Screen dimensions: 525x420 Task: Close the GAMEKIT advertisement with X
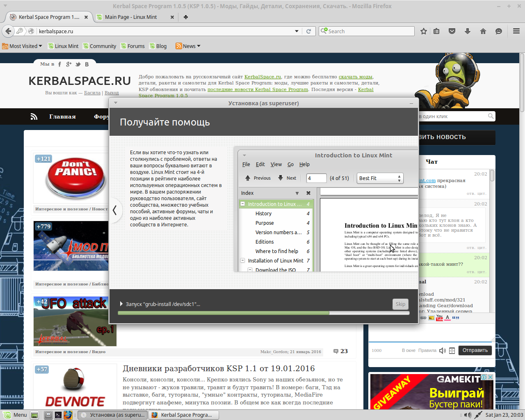coord(490,377)
